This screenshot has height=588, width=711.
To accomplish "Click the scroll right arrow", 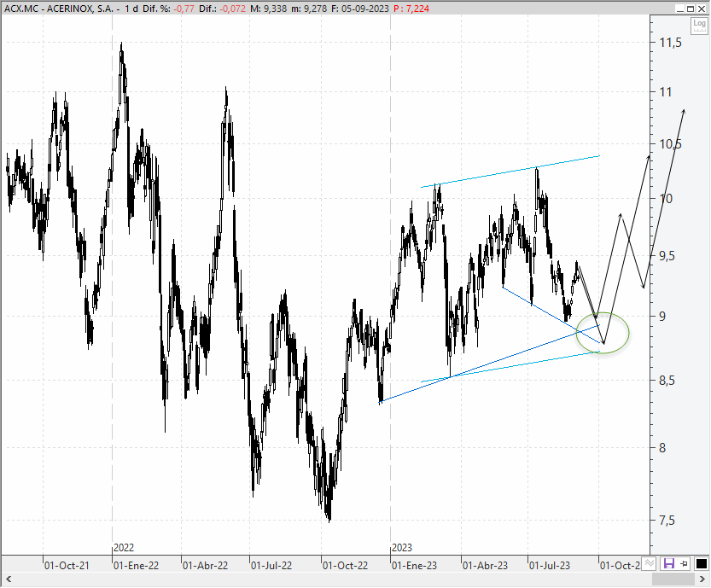I will click(703, 579).
